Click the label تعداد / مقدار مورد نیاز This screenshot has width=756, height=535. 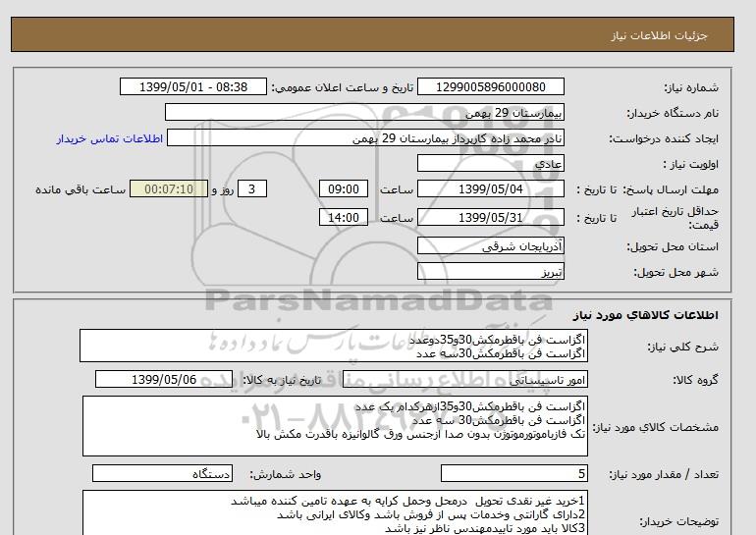[664, 475]
